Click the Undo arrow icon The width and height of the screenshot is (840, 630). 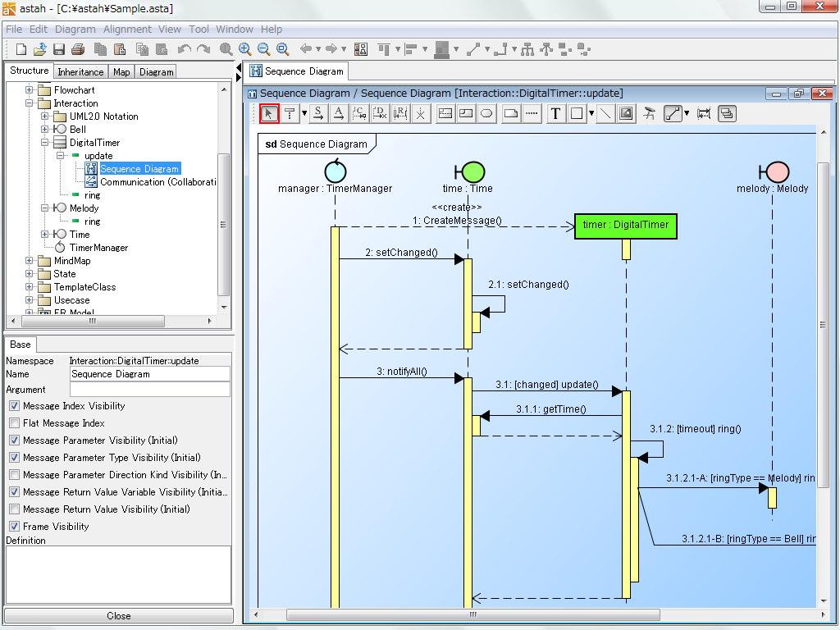[185, 49]
